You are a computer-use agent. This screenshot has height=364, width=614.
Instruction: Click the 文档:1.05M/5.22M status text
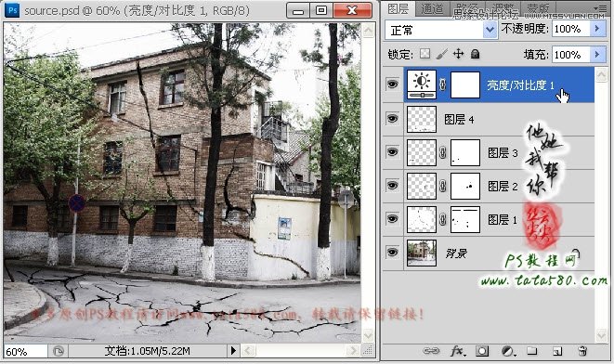[x=148, y=351]
